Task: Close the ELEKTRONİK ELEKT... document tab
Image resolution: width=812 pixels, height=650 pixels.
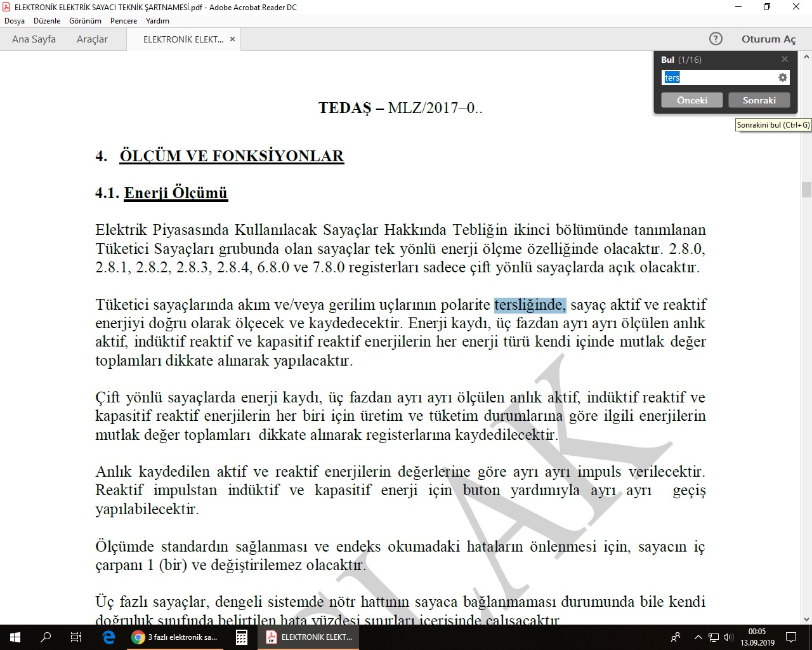Action: point(232,39)
